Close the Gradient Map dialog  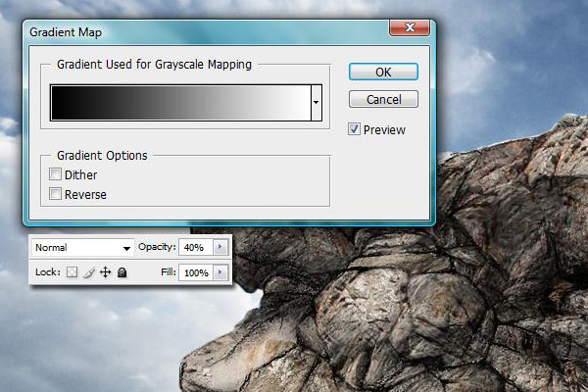pos(410,27)
